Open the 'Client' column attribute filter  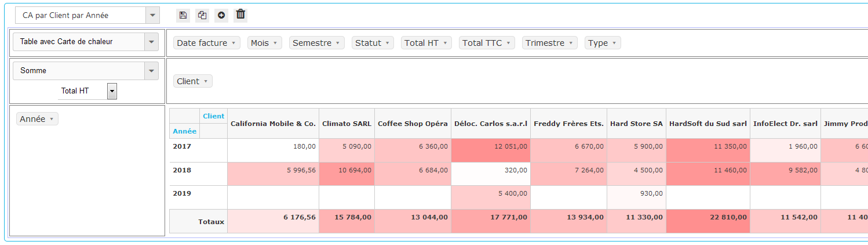(x=206, y=81)
